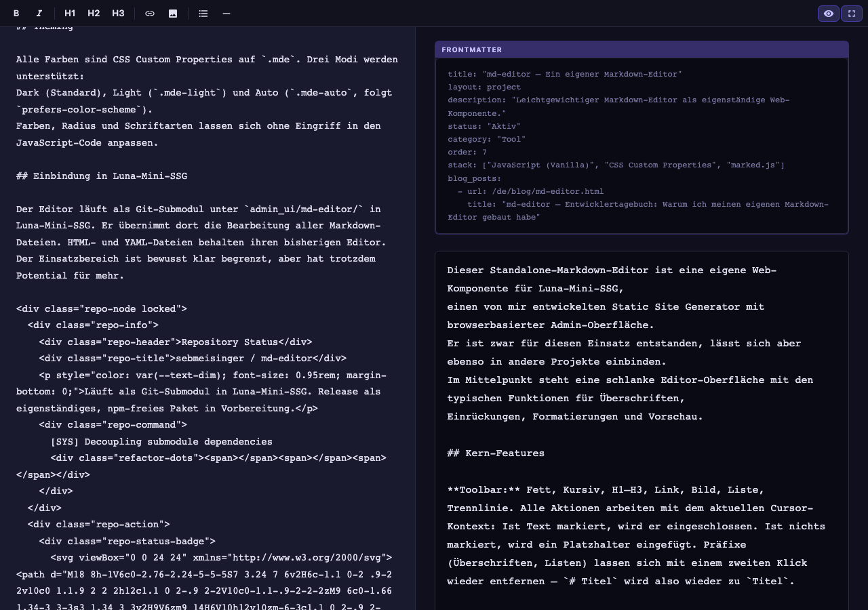The height and width of the screenshot is (610, 868).
Task: Click the line starting 'Dark (Standard), Light'
Action: coord(204,93)
